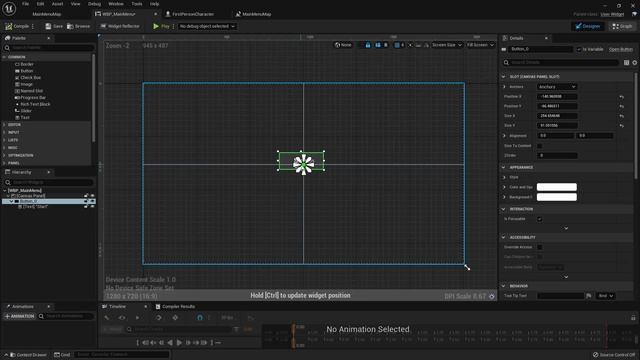Reset Position X to default arrow
The width and height of the screenshot is (640, 360).
point(621,97)
